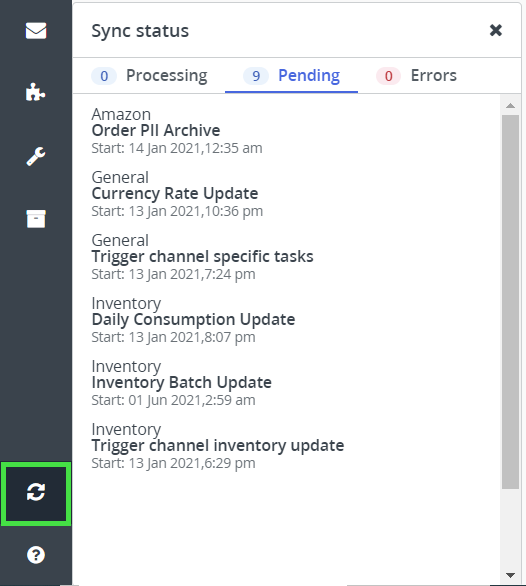Switch to the Pending tab
The height and width of the screenshot is (586, 526).
[291, 76]
